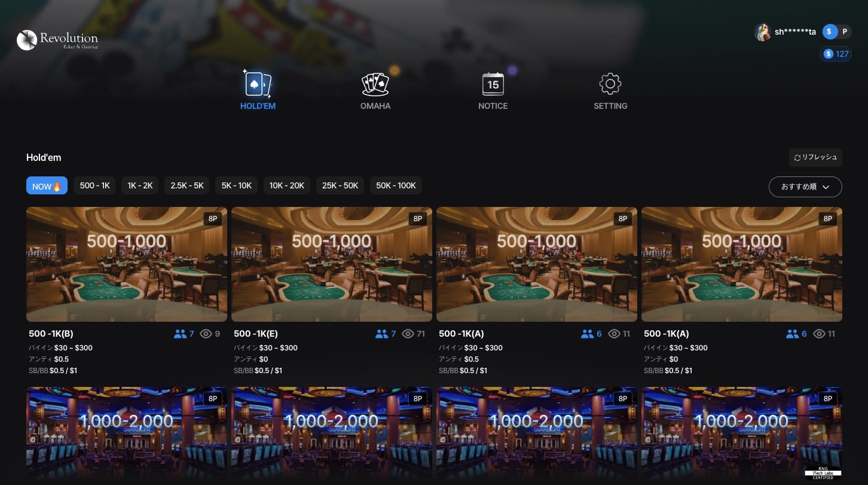The height and width of the screenshot is (485, 868).
Task: Switch to the P currency toggle
Action: coord(845,32)
